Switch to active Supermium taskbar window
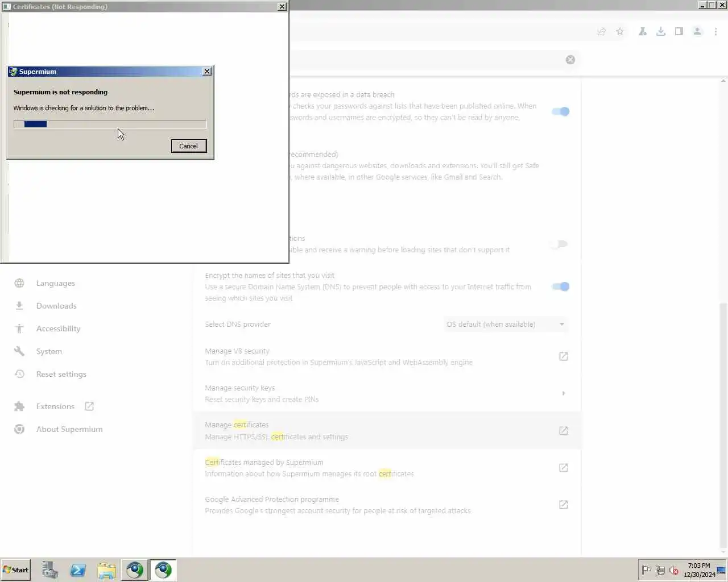The height and width of the screenshot is (582, 728). 163,570
